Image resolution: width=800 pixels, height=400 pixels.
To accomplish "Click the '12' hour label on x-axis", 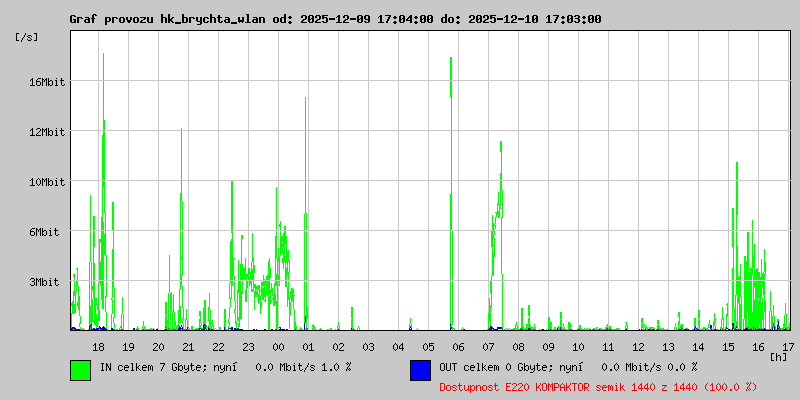I will [638, 347].
